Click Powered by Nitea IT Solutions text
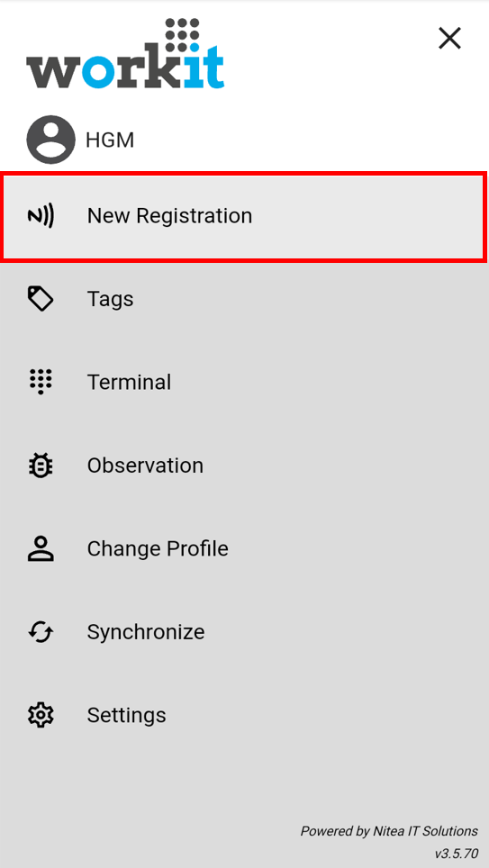The width and height of the screenshot is (489, 868). (x=389, y=831)
